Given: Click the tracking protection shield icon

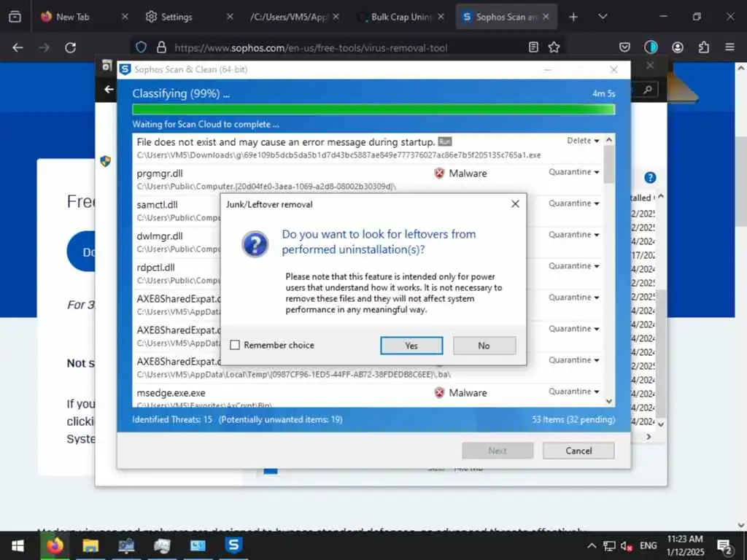Looking at the screenshot, I should 141,47.
